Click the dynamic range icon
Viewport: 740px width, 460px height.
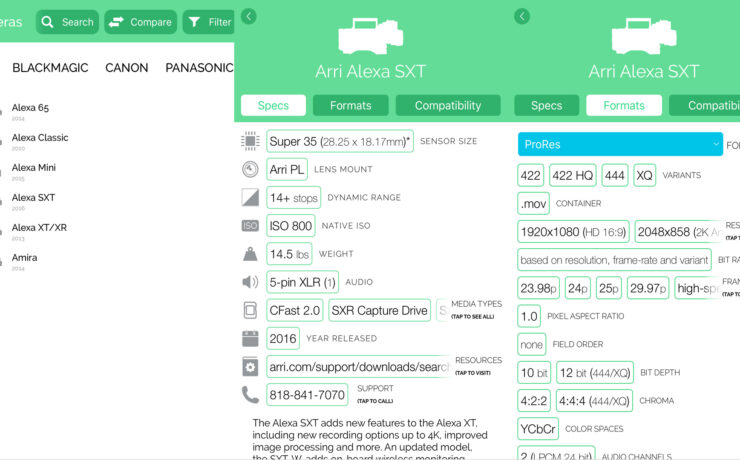point(250,197)
